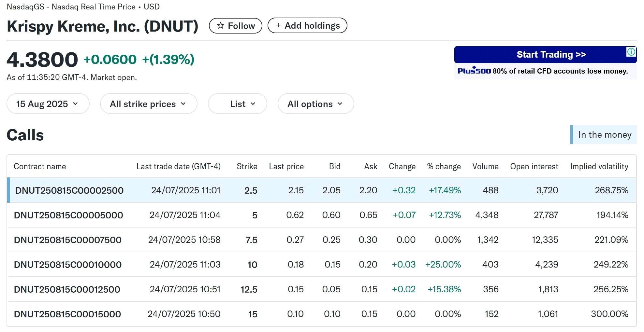This screenshot has height=332, width=644.
Task: Click the Volume column header
Action: tap(486, 166)
